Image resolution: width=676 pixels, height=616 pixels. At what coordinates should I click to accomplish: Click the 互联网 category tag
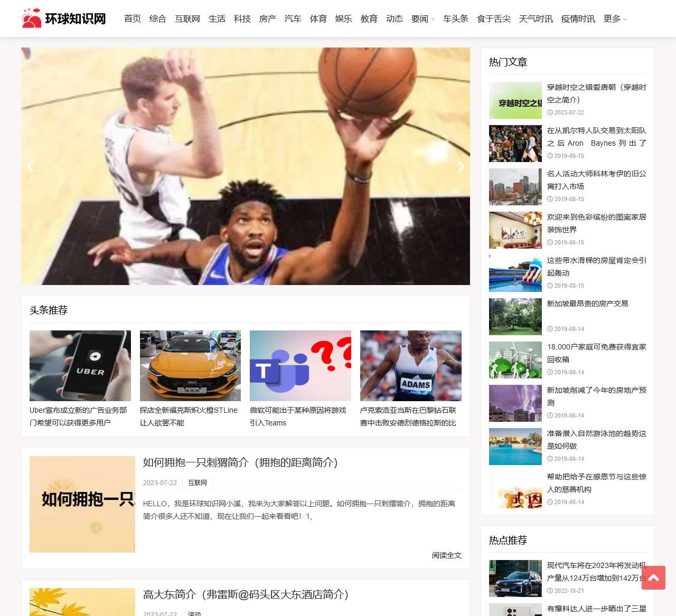(x=198, y=482)
